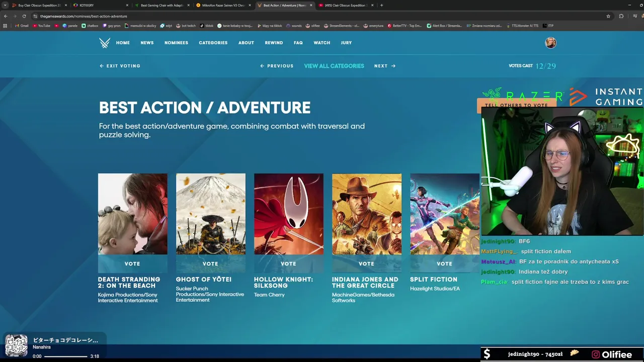Open the REWIND menu item
The width and height of the screenshot is (644, 362).
pyautogui.click(x=274, y=43)
